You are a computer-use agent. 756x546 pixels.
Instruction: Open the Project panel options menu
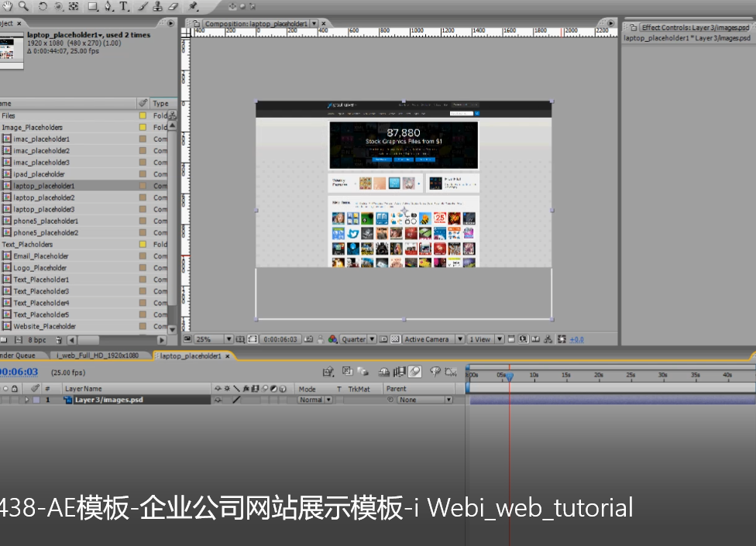point(170,23)
